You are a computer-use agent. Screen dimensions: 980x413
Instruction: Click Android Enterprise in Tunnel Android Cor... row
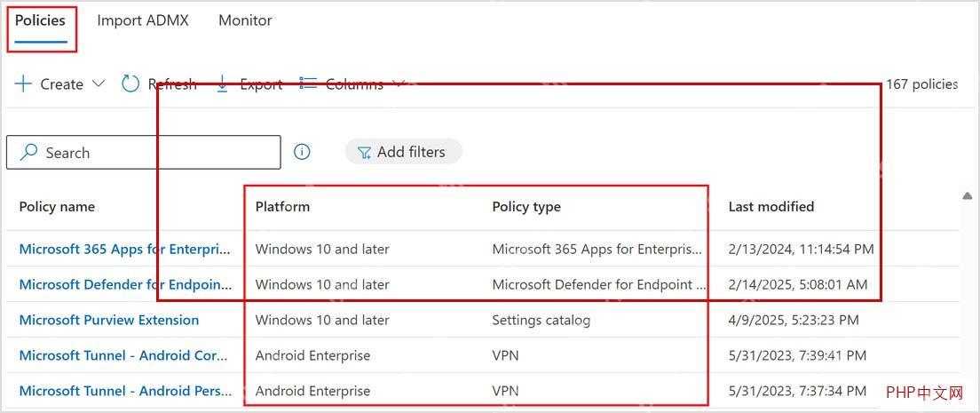tap(312, 356)
